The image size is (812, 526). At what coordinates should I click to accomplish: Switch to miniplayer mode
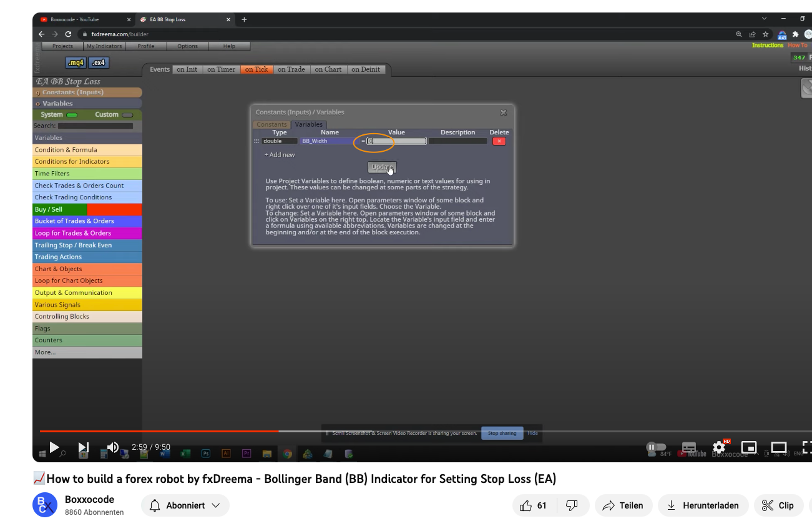point(749,447)
